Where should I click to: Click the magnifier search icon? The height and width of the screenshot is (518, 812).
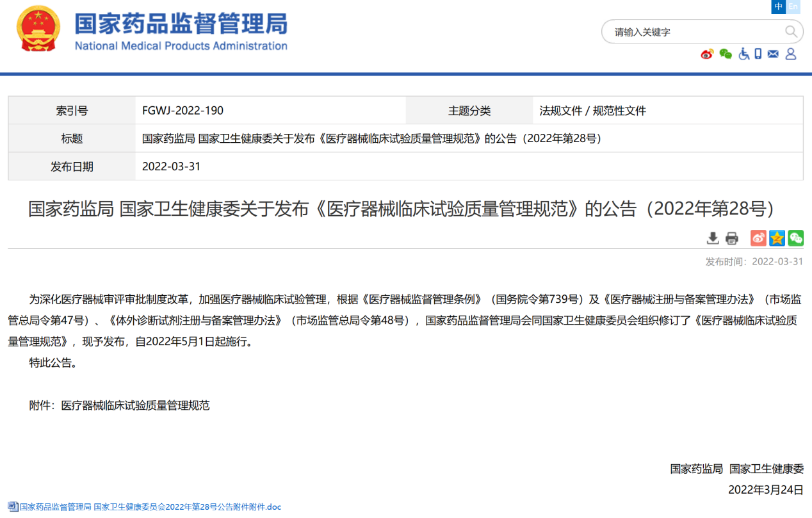pos(791,31)
